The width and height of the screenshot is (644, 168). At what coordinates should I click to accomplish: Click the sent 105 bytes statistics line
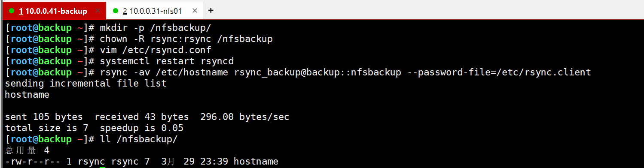point(147,117)
